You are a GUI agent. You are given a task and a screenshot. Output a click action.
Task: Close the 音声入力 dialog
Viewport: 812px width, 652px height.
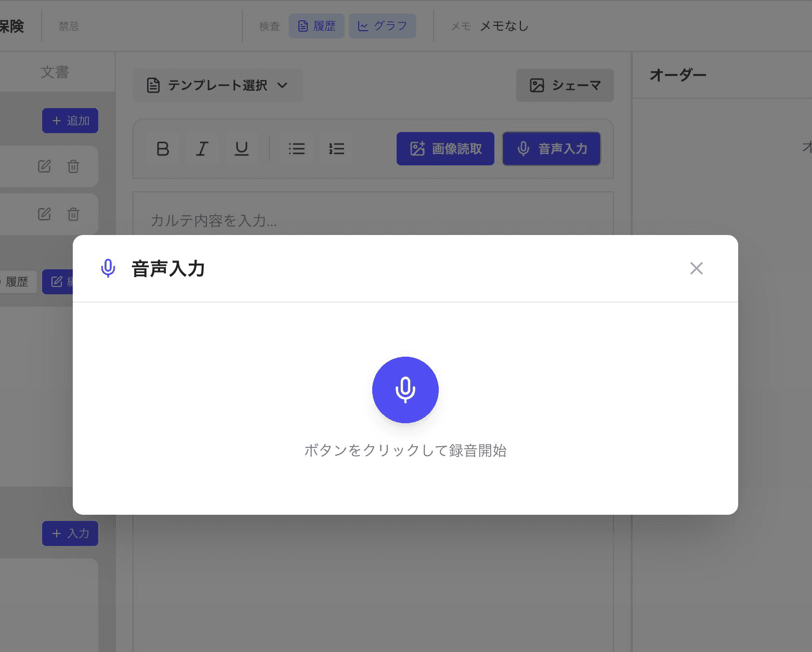(x=697, y=268)
